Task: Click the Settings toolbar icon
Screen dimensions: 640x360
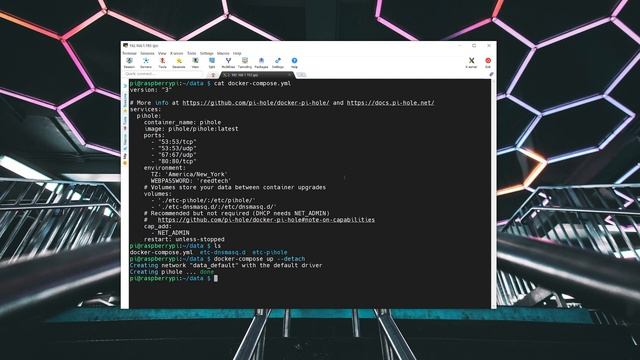Action: 278,62
